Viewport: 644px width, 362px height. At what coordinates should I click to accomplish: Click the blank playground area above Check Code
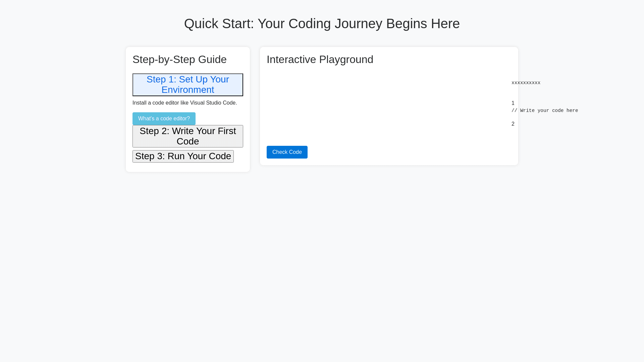pos(369,107)
